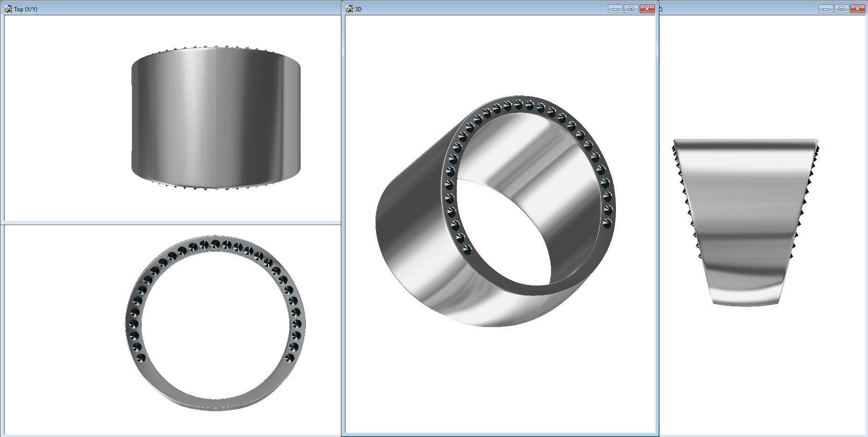868x437 pixels.
Task: Close the 3D view window
Action: (x=647, y=9)
